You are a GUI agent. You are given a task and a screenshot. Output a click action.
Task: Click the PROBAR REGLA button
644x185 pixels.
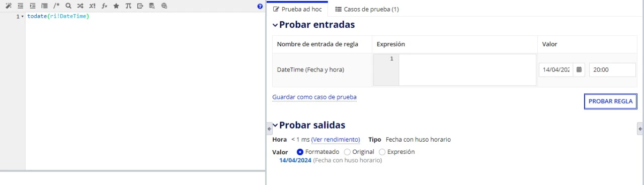pos(610,101)
